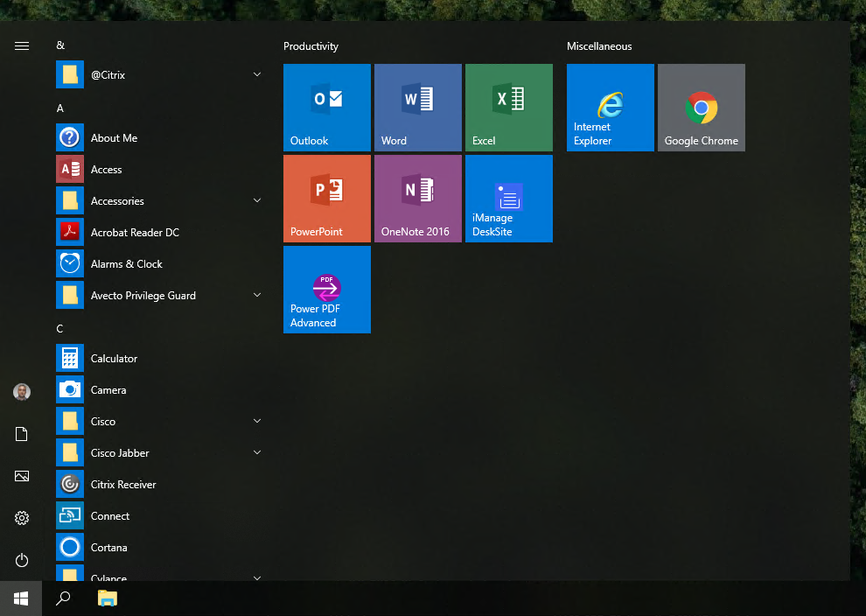Open the Excel tile

(508, 107)
